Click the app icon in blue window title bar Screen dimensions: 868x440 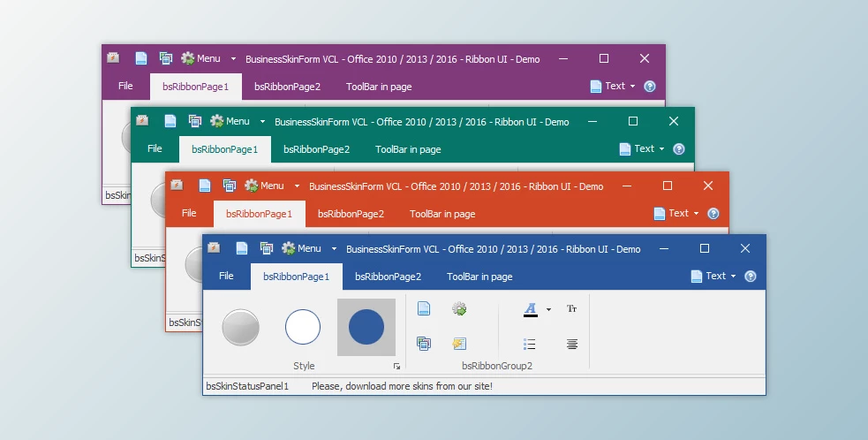[x=214, y=247]
